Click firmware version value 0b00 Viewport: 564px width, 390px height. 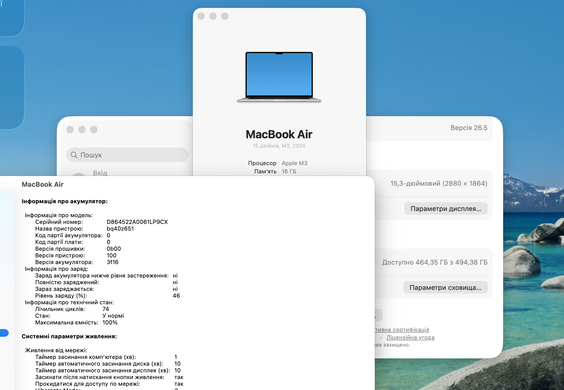114,249
